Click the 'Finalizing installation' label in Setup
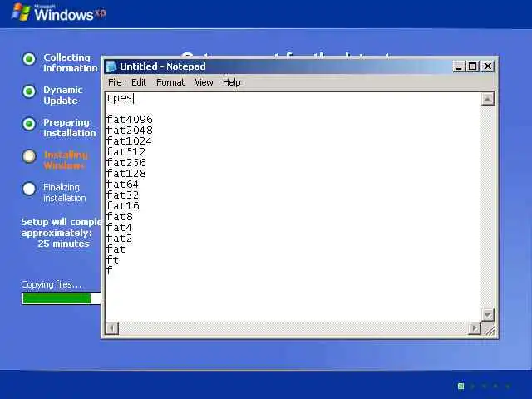 [65, 193]
